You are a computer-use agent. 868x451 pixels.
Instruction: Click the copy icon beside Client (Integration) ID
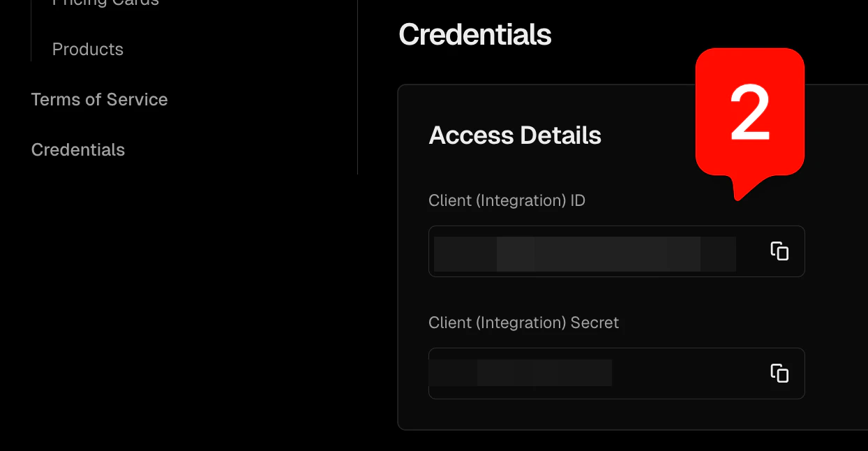click(x=779, y=251)
